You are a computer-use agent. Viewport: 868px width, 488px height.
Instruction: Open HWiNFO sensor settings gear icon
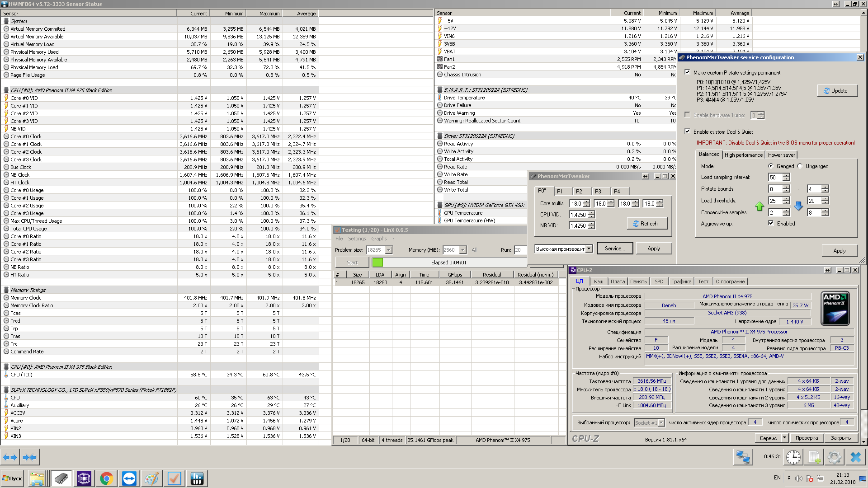pyautogui.click(x=835, y=457)
